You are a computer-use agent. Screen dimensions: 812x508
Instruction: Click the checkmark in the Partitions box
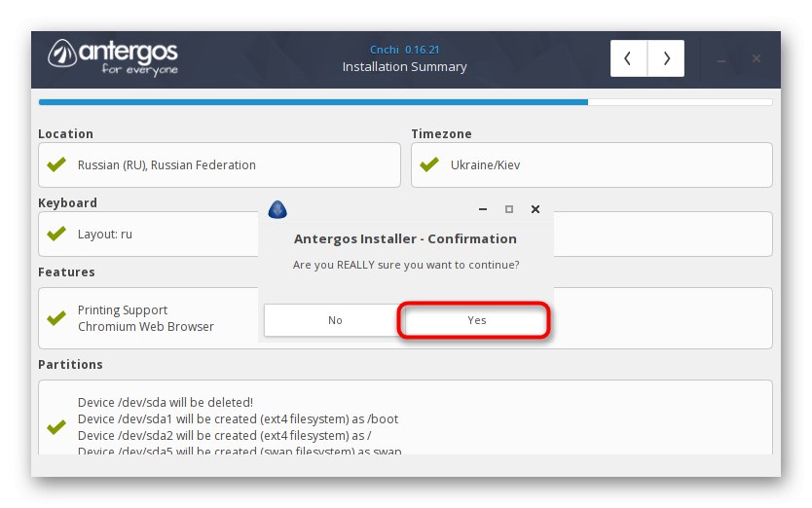pyautogui.click(x=56, y=426)
